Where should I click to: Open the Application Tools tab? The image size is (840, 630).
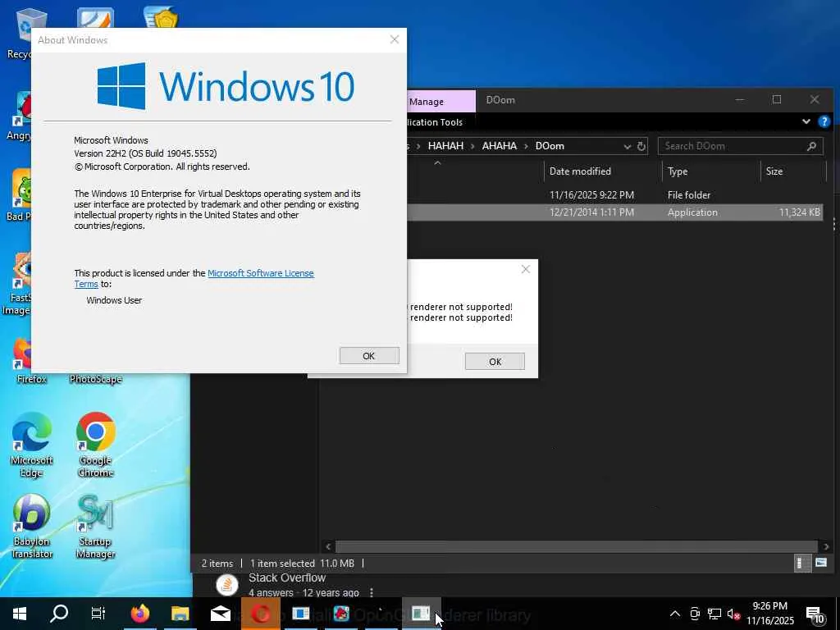pyautogui.click(x=435, y=122)
